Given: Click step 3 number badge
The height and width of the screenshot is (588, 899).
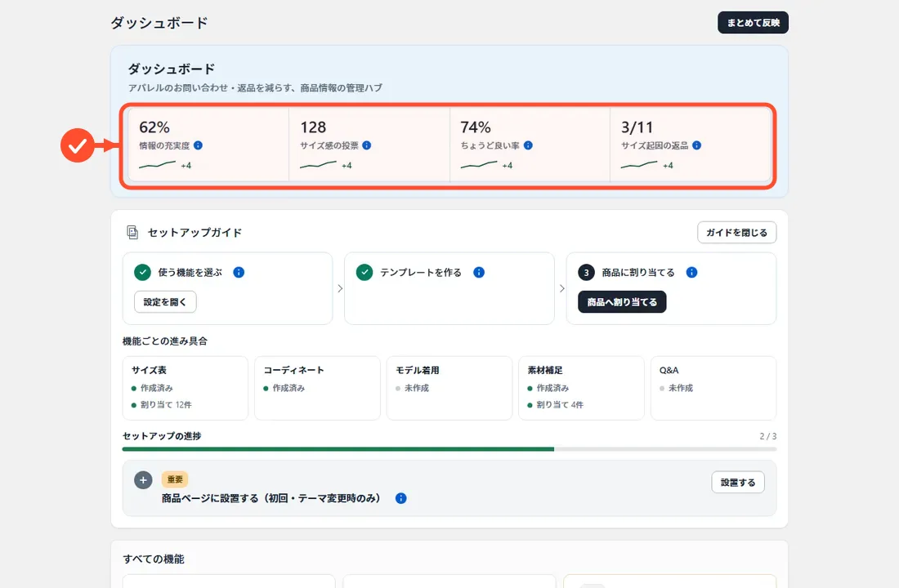Looking at the screenshot, I should tap(586, 272).
